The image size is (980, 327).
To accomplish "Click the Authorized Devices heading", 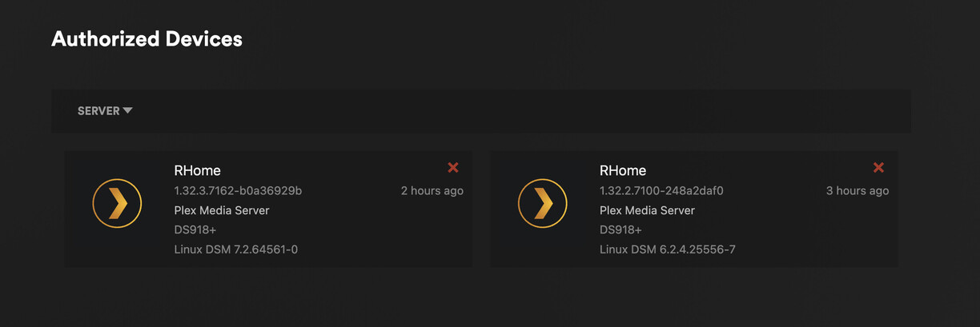I will (147, 38).
